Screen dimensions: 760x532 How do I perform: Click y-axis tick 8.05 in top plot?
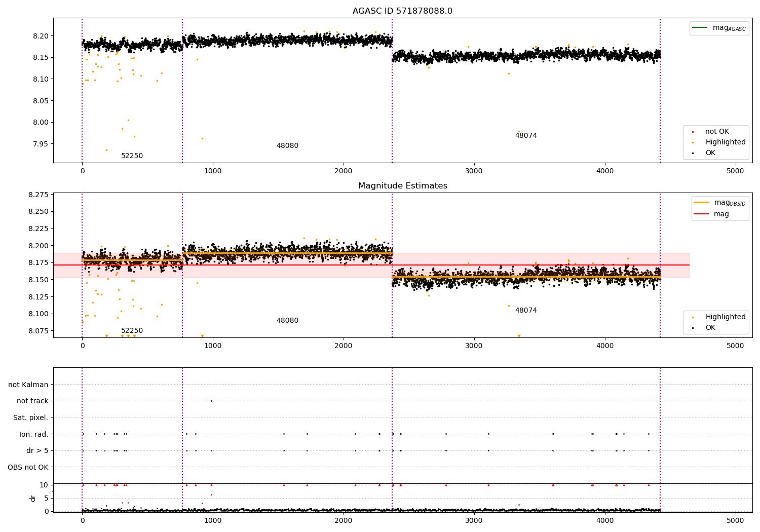click(42, 101)
